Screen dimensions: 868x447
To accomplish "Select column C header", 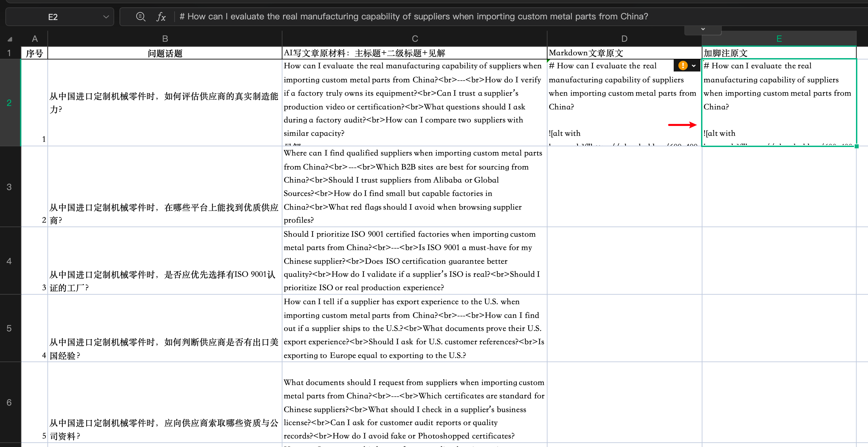I will [414, 39].
